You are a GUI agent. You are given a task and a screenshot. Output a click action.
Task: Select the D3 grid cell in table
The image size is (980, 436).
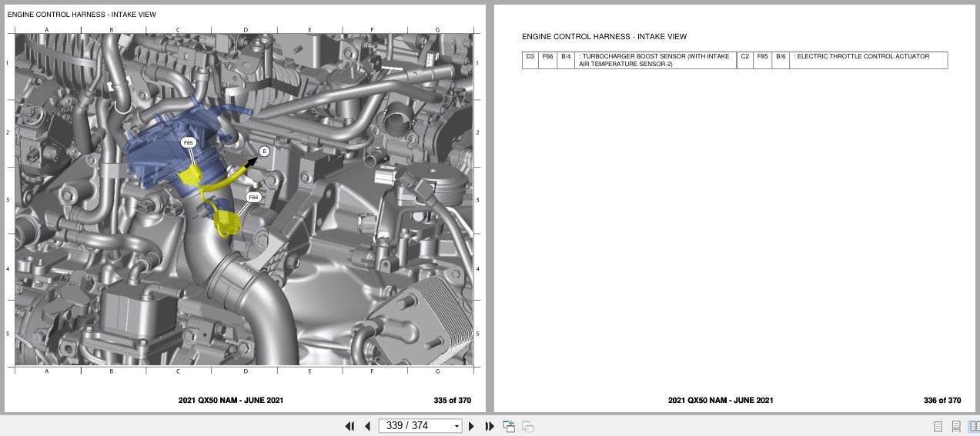point(530,60)
